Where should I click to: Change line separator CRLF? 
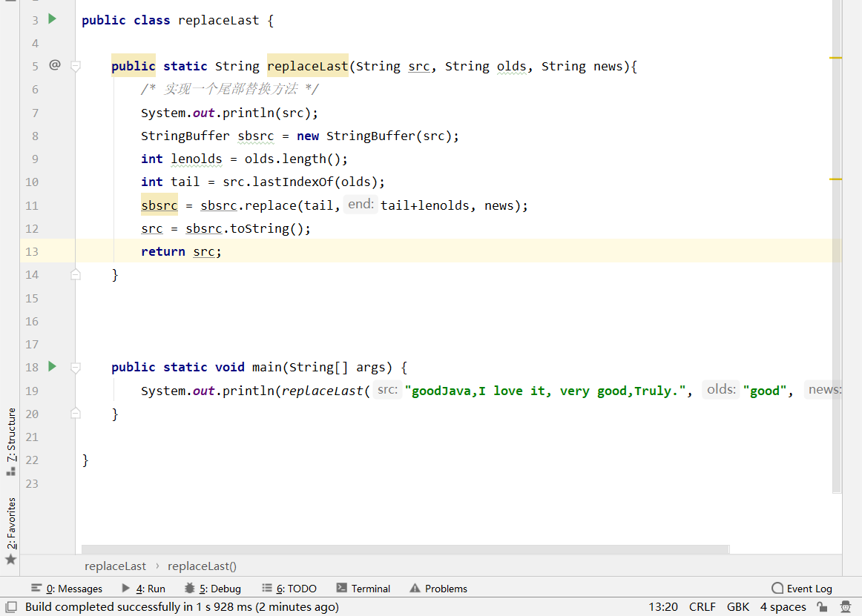click(x=702, y=606)
